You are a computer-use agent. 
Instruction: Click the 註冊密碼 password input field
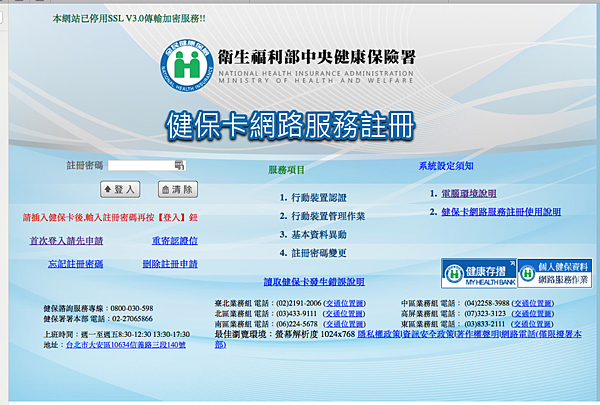(147, 165)
